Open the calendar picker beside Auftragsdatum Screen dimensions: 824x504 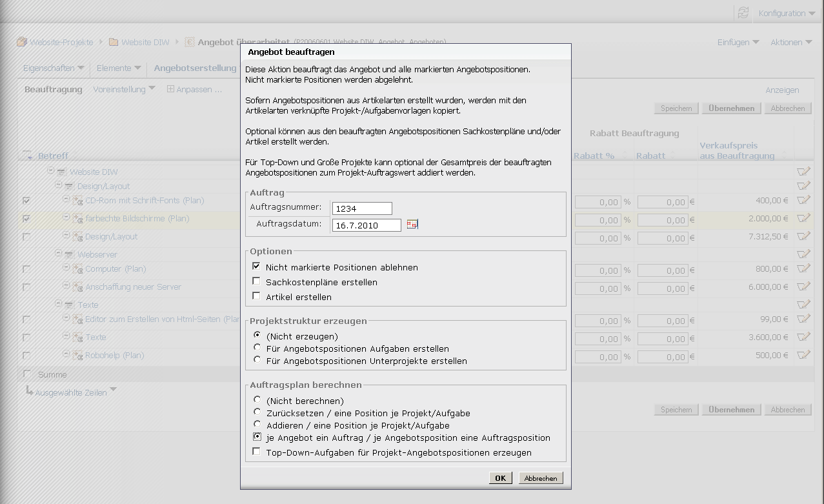point(412,225)
